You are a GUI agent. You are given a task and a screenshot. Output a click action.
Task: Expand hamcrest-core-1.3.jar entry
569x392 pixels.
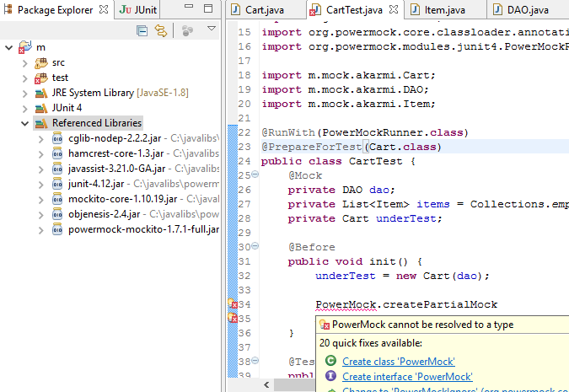41,154
